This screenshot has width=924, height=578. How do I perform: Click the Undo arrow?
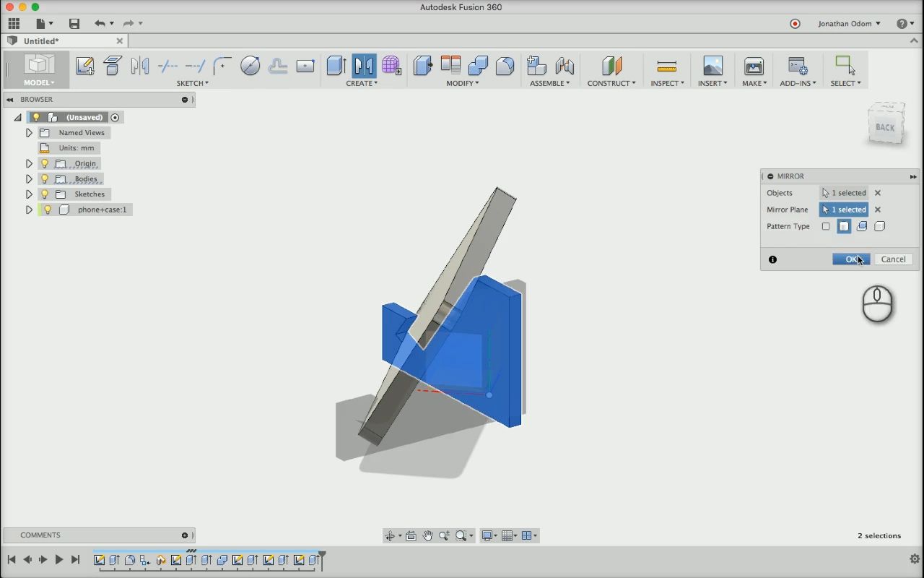(100, 24)
